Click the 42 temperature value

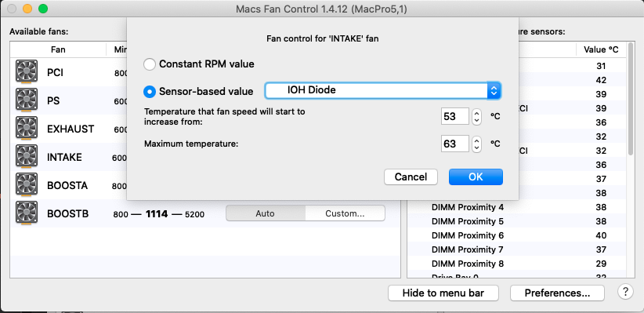click(601, 80)
